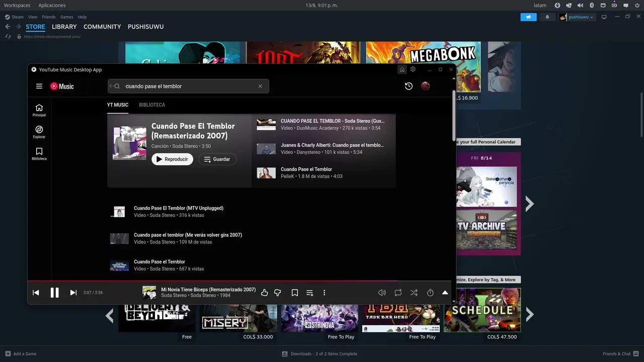
Task: Open the PUSHISUWU profile tab in Steam
Action: click(145, 27)
